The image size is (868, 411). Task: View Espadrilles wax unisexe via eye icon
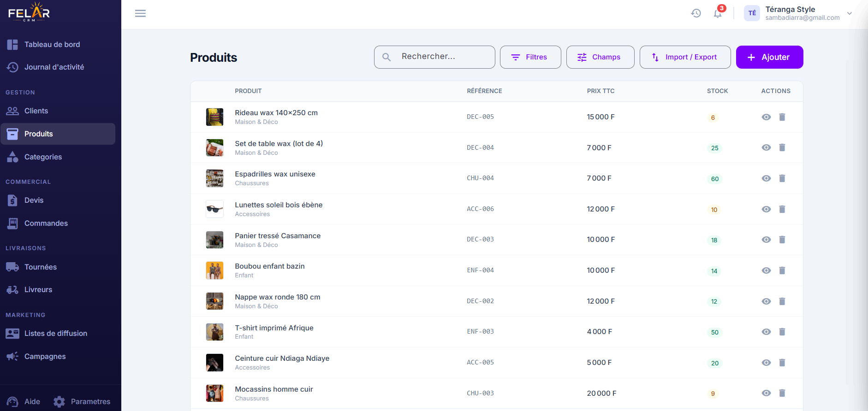[x=766, y=178]
